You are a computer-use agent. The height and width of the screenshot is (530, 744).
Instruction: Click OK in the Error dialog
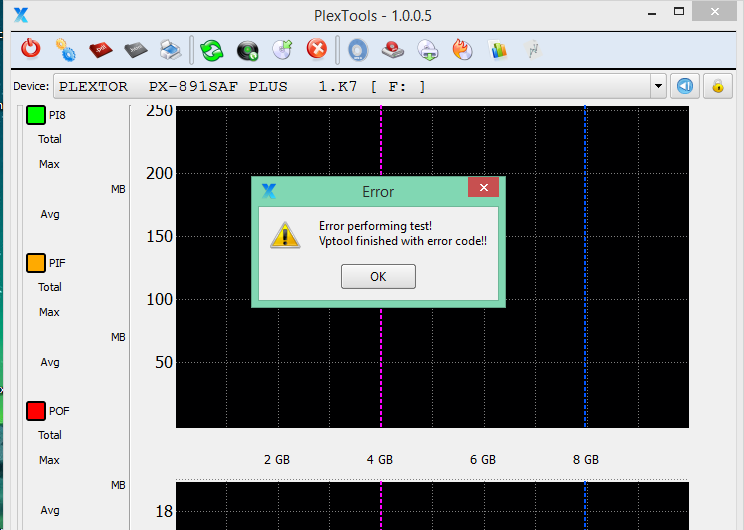point(378,277)
